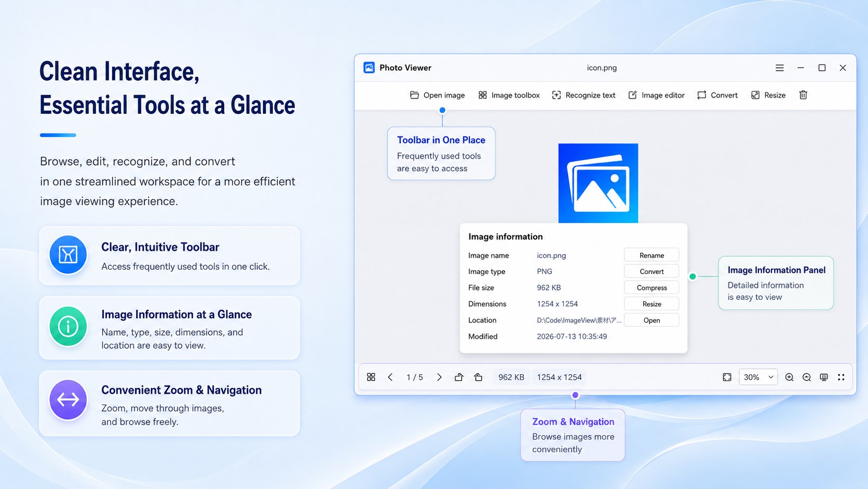The width and height of the screenshot is (868, 489).
Task: Enter fullscreen via the corner dots icon
Action: (x=841, y=377)
